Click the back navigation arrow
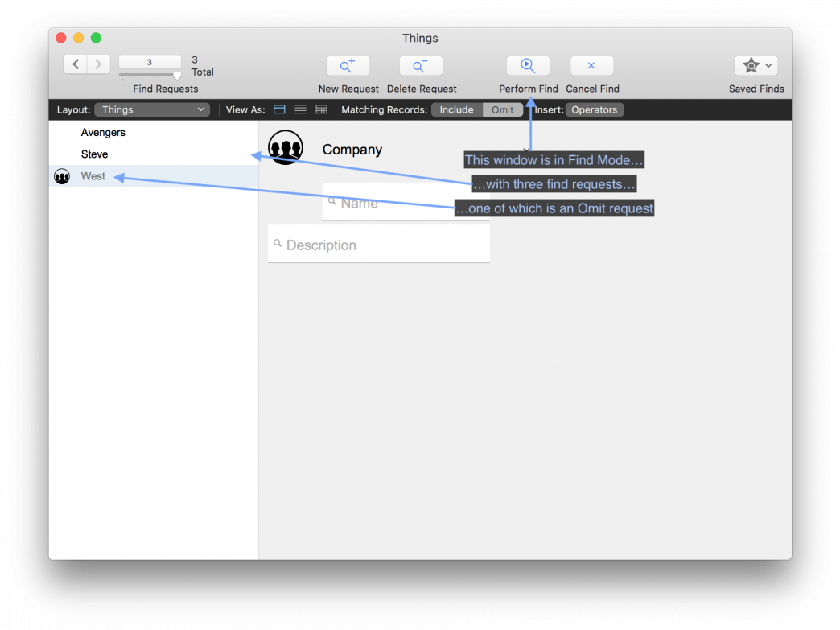This screenshot has height=630, width=840. pyautogui.click(x=75, y=64)
